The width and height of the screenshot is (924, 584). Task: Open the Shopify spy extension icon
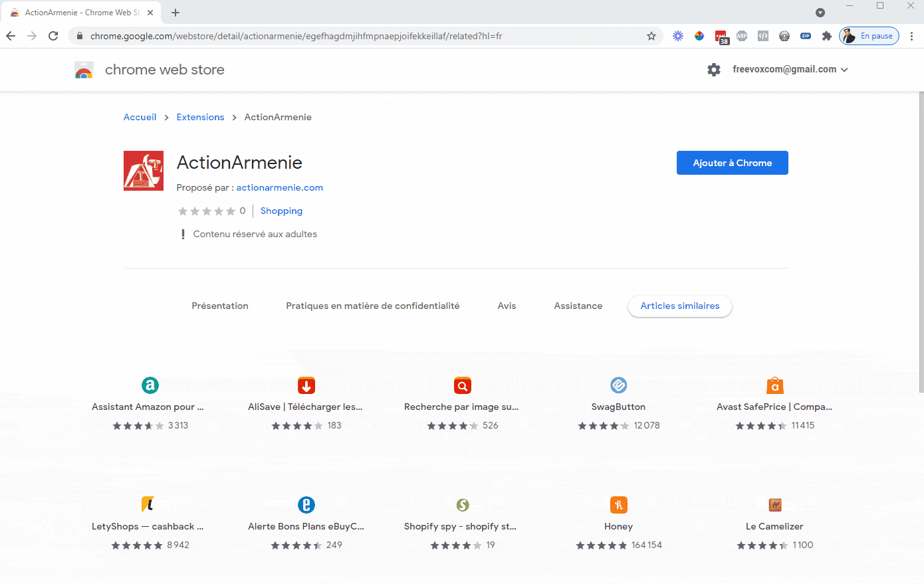(x=463, y=505)
